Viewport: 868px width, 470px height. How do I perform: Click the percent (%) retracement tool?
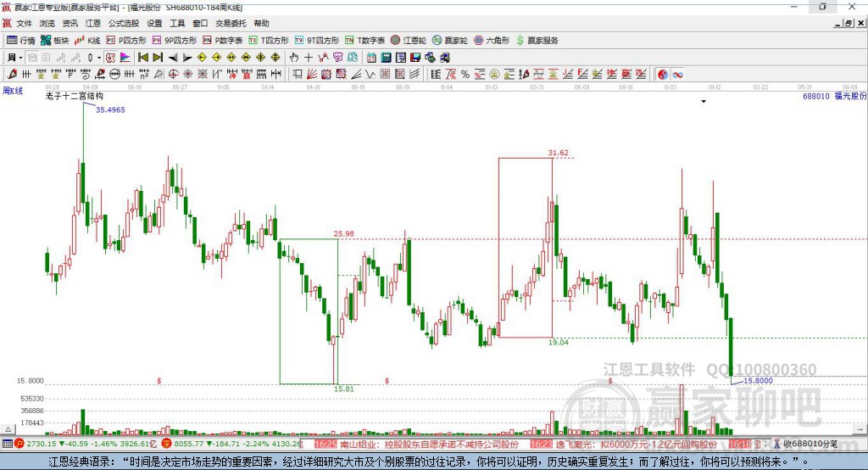(x=465, y=75)
